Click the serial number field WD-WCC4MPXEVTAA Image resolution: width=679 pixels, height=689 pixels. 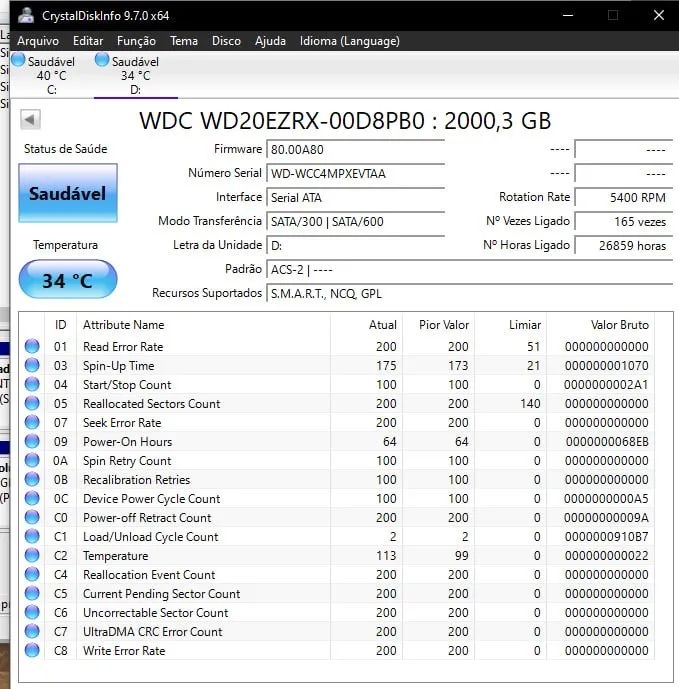(x=356, y=174)
